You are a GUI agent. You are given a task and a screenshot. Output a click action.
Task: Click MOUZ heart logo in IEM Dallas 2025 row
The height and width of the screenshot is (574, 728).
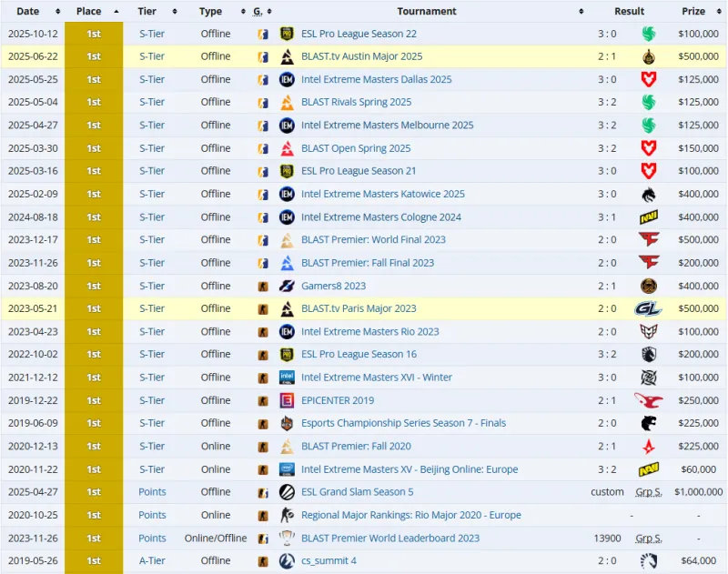[649, 79]
